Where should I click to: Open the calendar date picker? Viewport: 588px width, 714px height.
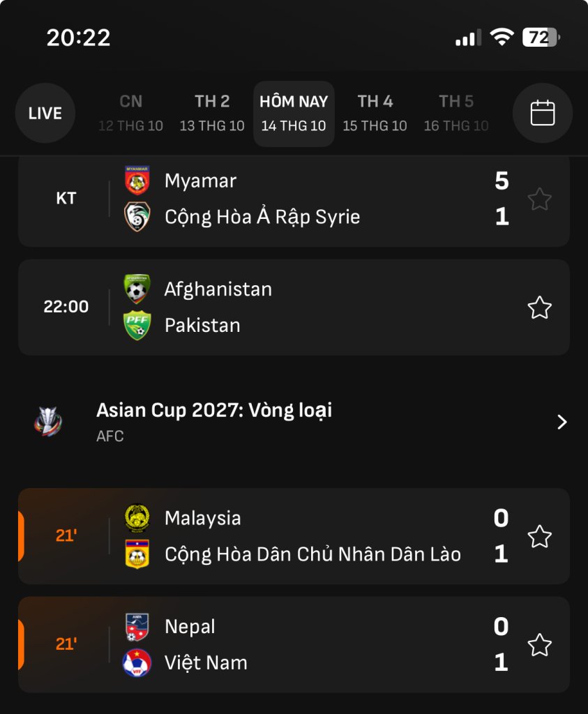point(542,113)
